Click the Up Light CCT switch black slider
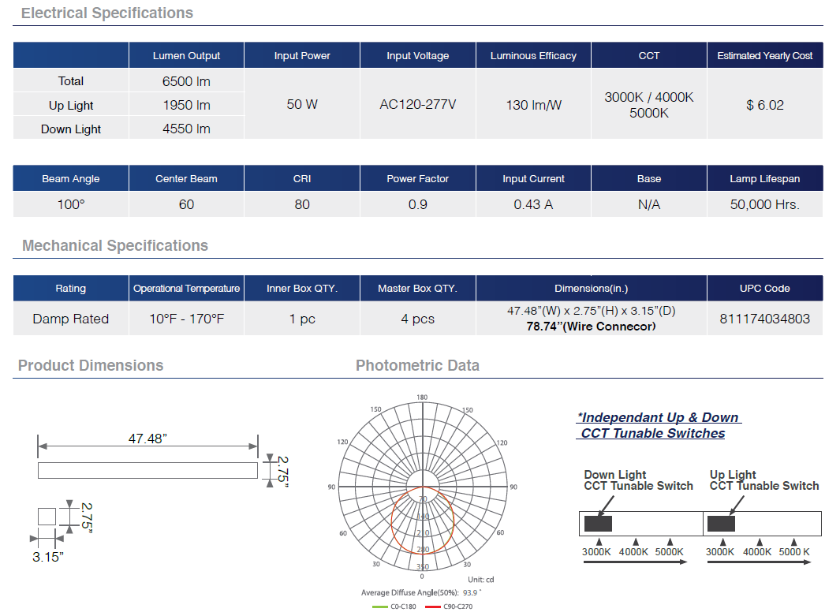The width and height of the screenshot is (840, 616). coord(721,525)
